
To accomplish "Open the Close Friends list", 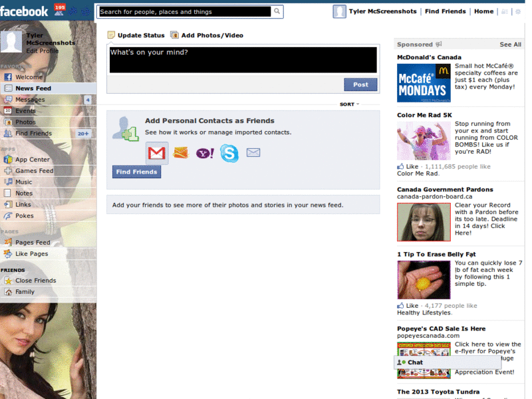I will 36,280.
